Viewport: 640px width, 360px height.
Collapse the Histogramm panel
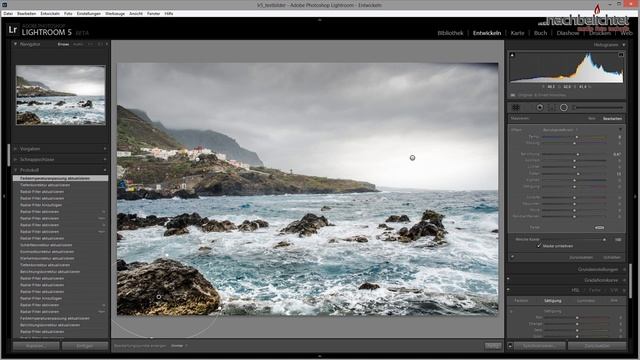point(624,45)
